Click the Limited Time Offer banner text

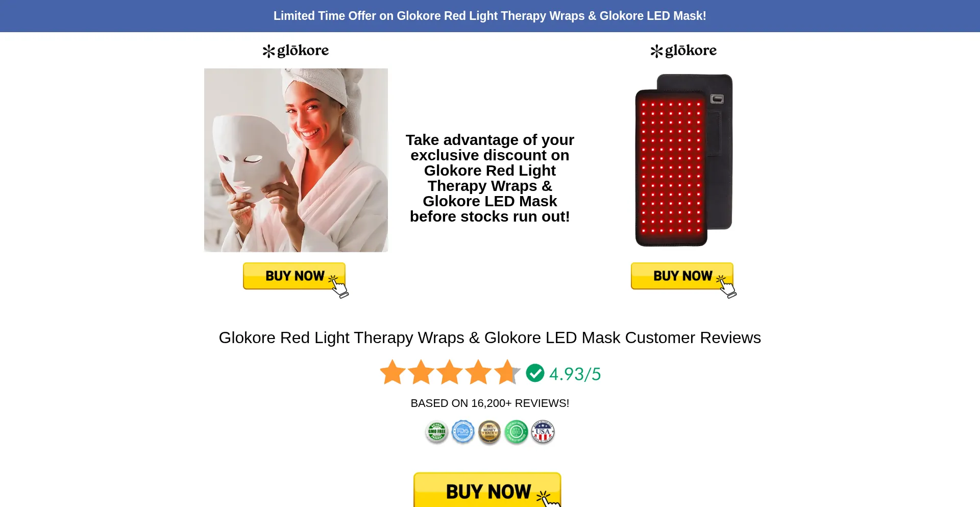coord(490,16)
